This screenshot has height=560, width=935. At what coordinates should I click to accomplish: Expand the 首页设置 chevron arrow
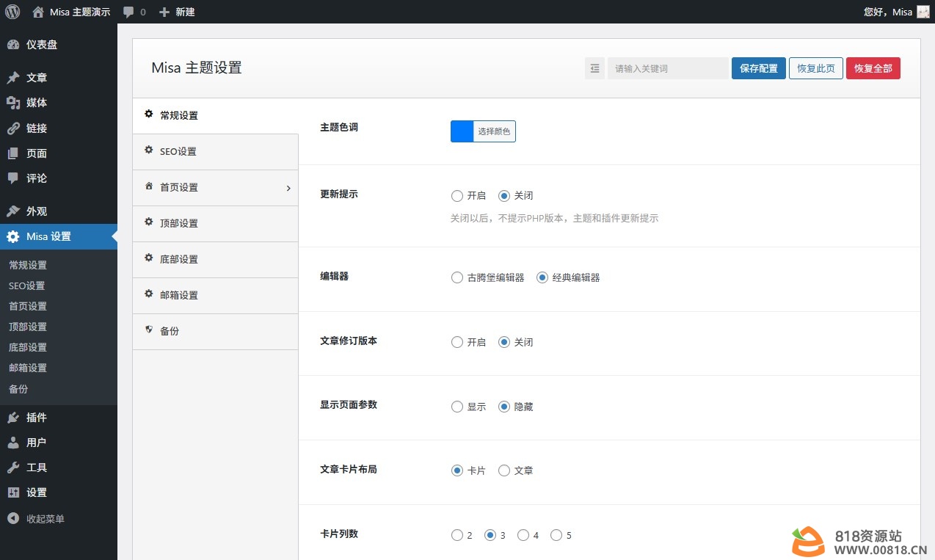288,188
